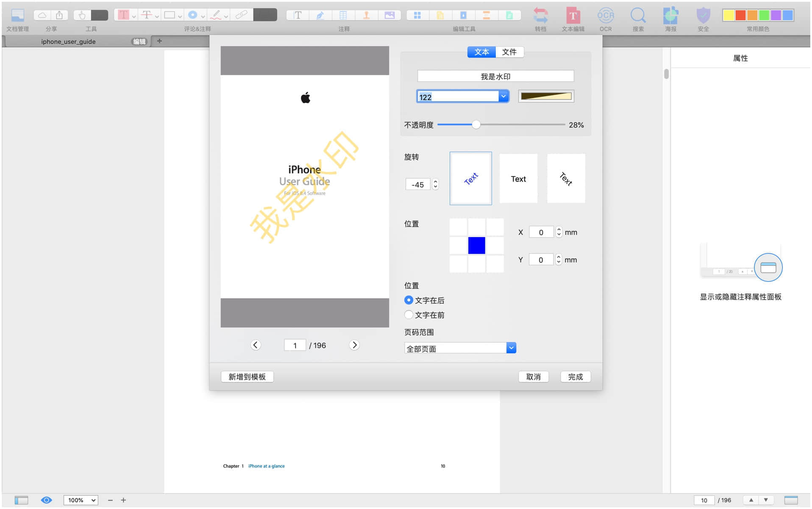Open the 全部页面 page range dropdown
Screen dimensions: 812x509
[x=511, y=348]
